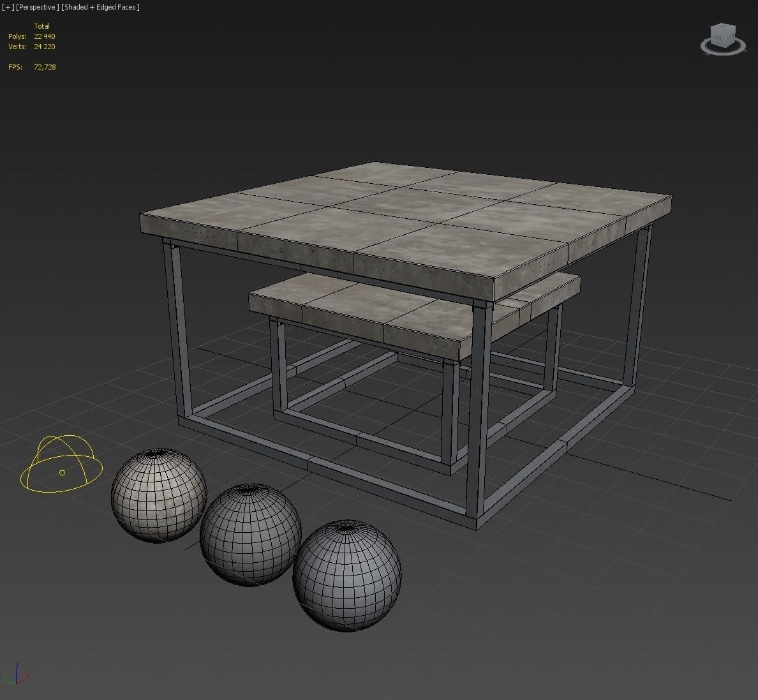
Task: Open the [+] general viewport menu
Action: point(8,7)
